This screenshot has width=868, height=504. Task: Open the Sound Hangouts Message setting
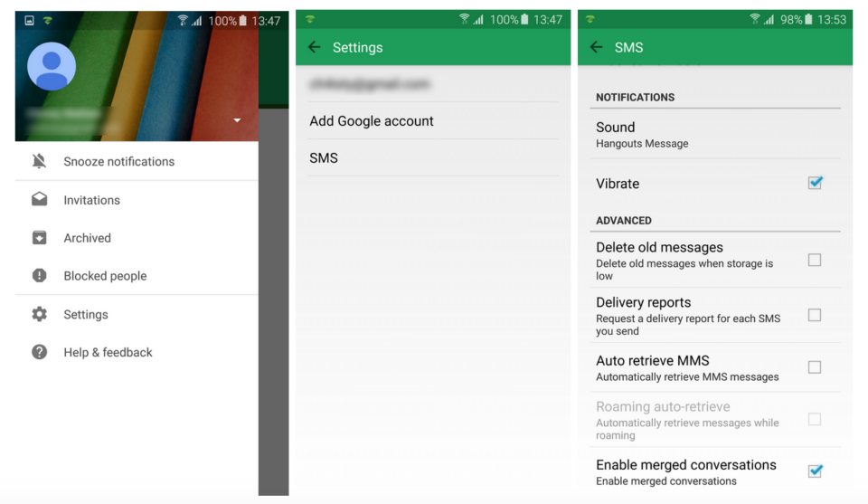coord(715,135)
